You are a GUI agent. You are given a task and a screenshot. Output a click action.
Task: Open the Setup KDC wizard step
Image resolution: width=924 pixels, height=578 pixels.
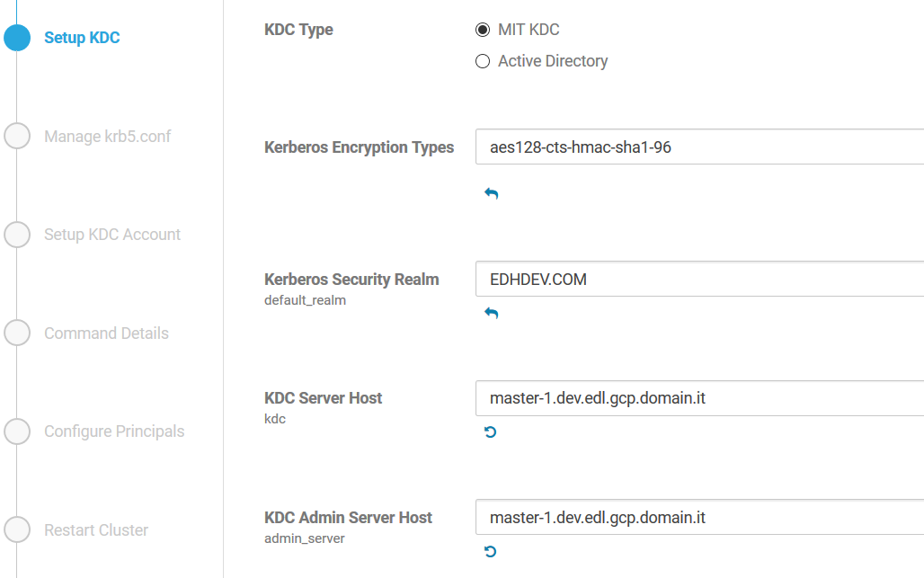click(x=82, y=38)
